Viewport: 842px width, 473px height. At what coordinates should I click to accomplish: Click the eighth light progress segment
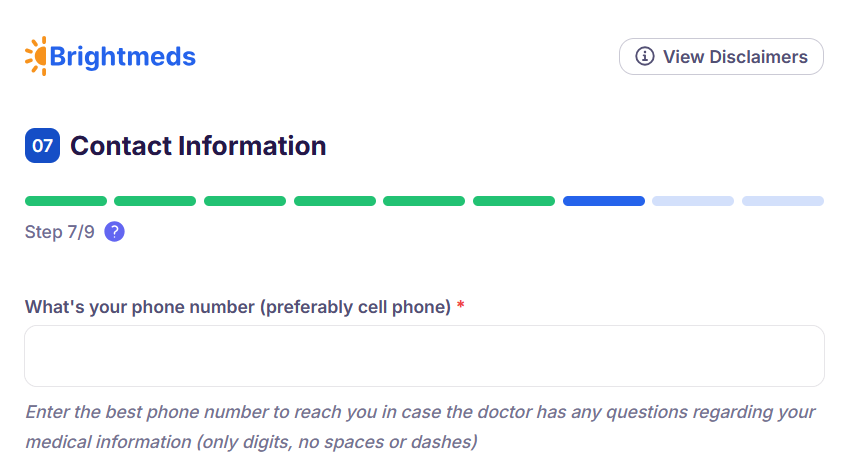(x=693, y=201)
